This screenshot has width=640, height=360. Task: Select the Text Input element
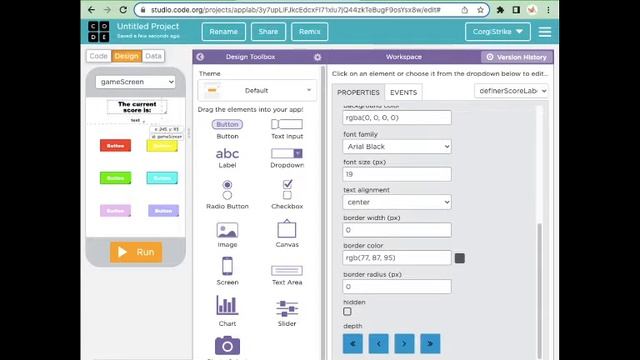point(287,129)
